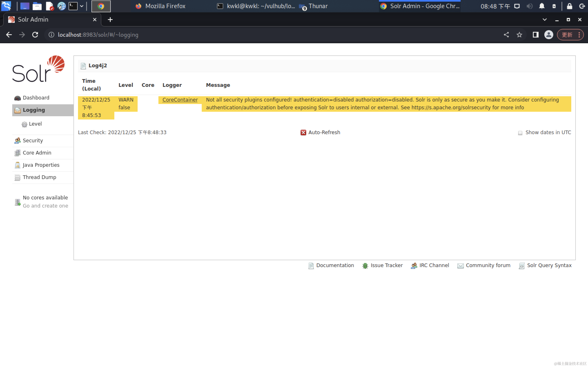
Task: Toggle the Chrome side panel button
Action: pos(536,35)
